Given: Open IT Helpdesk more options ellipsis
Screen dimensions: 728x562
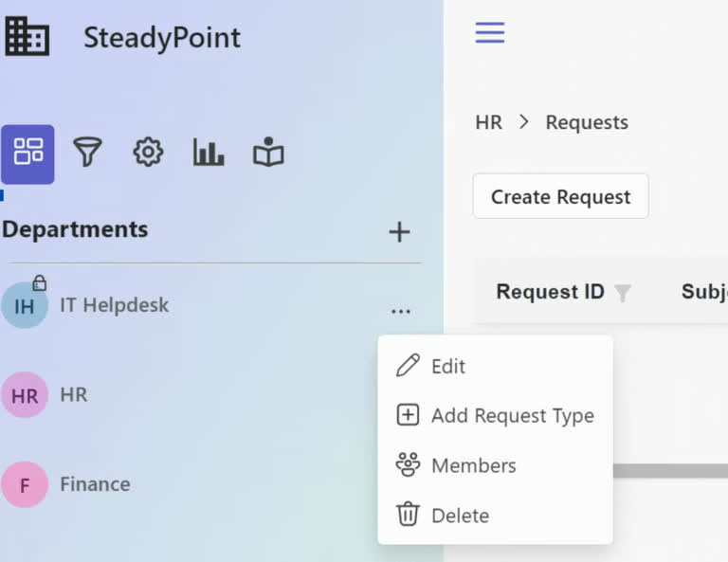Looking at the screenshot, I should [x=401, y=311].
